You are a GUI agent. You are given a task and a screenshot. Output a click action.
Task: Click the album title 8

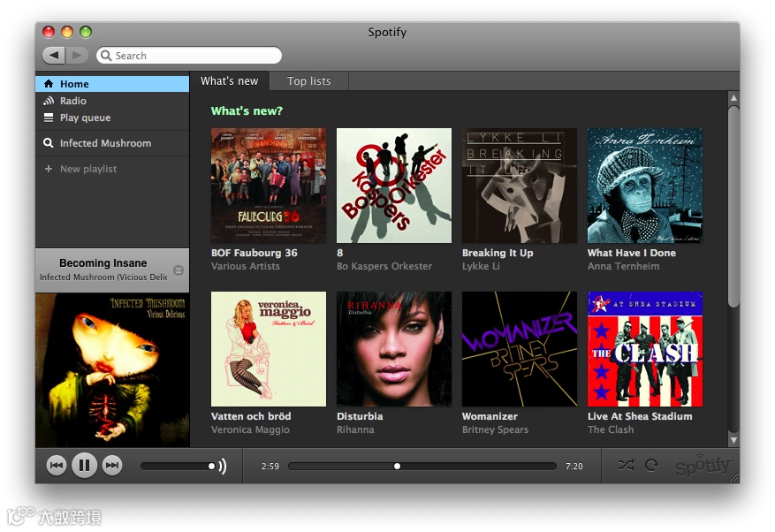point(340,253)
